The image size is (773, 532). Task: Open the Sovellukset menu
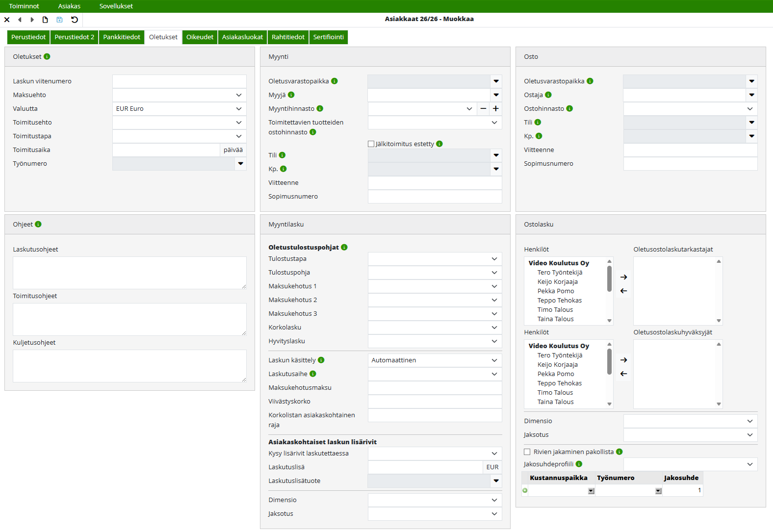pyautogui.click(x=116, y=6)
